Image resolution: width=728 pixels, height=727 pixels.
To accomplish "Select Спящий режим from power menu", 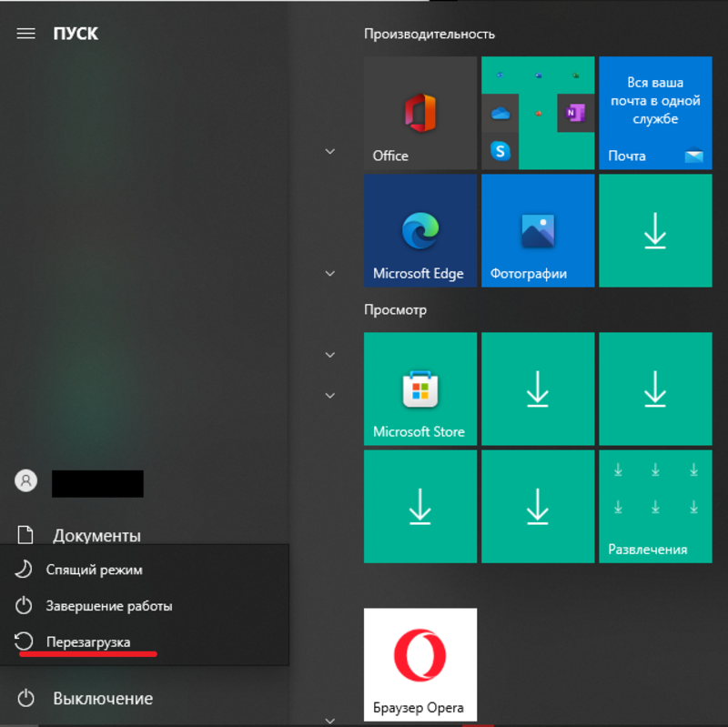I will (x=94, y=570).
